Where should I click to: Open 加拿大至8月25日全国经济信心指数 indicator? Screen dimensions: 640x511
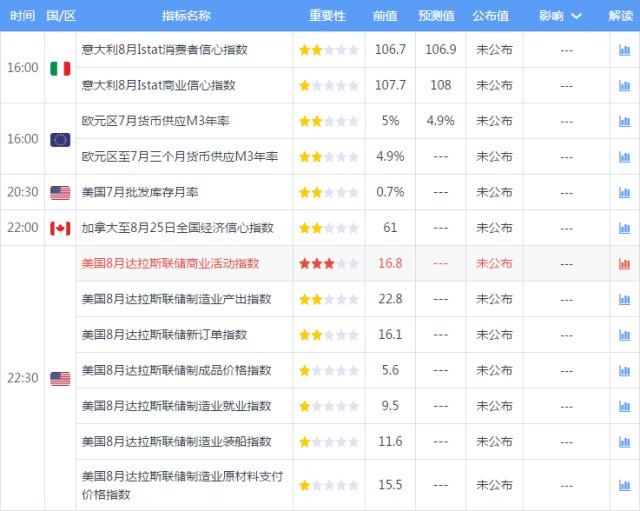[x=178, y=227]
